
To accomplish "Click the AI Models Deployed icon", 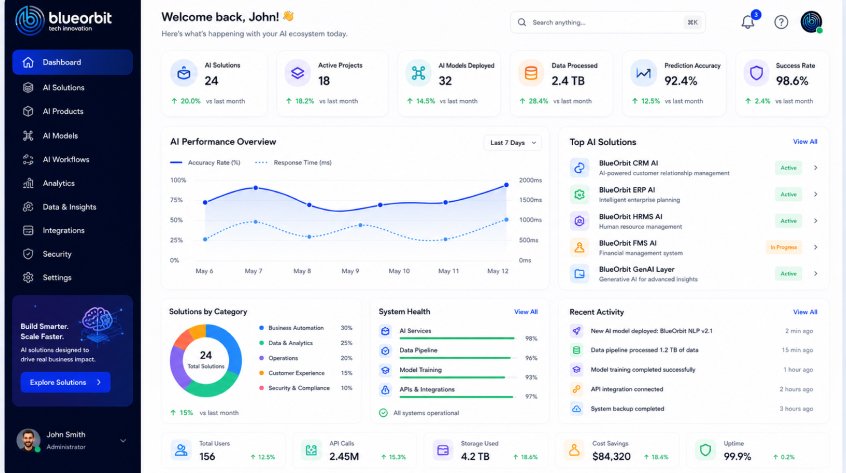I will click(418, 73).
